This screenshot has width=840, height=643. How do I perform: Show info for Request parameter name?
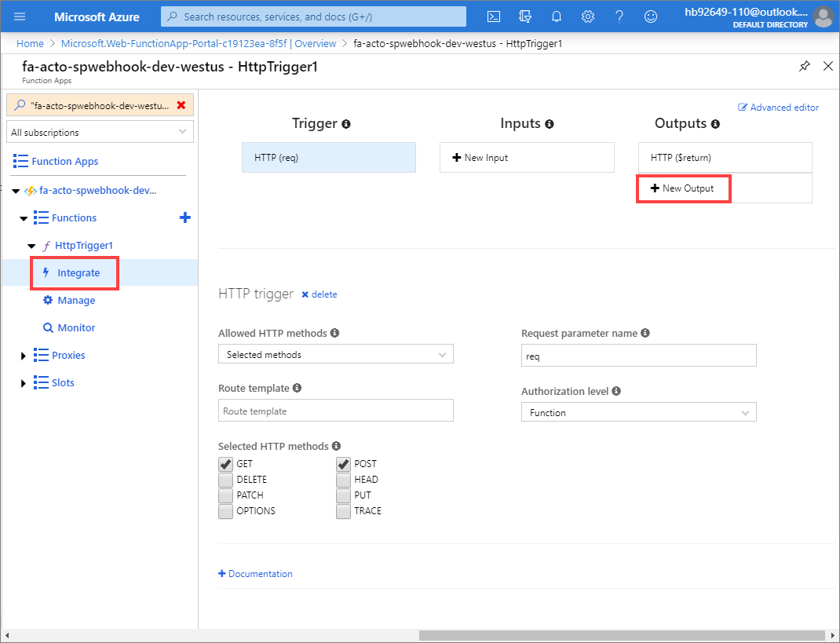click(x=645, y=333)
